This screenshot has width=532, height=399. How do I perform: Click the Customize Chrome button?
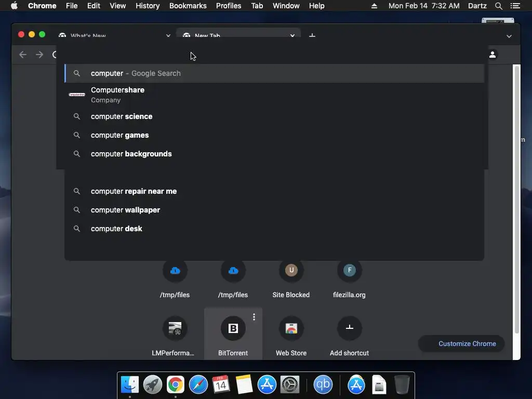(x=461, y=344)
